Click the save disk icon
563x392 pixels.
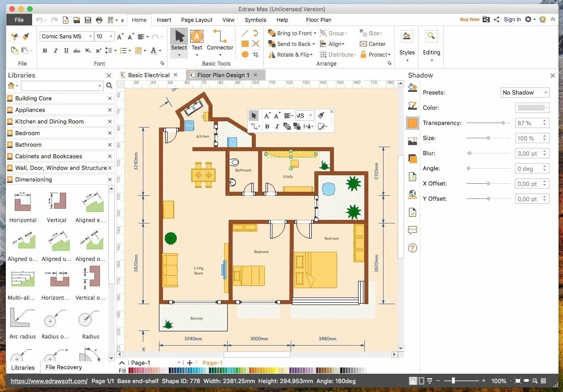(88, 20)
